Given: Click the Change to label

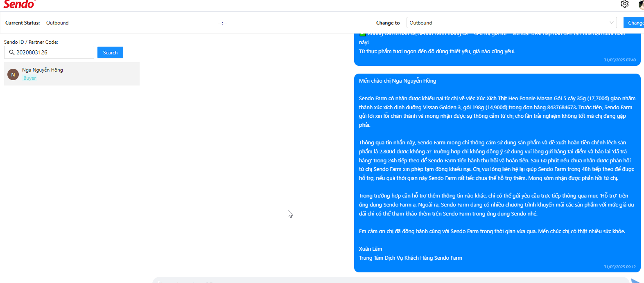Looking at the screenshot, I should coord(388,23).
